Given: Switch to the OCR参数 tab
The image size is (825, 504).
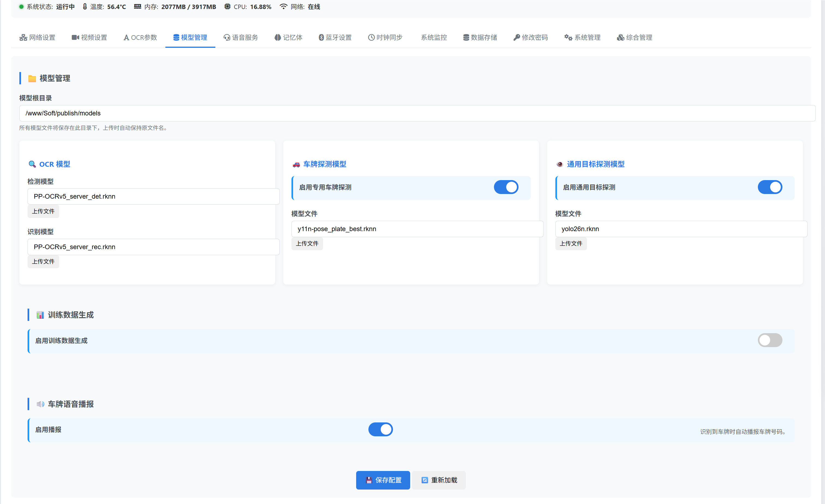Looking at the screenshot, I should click(x=140, y=37).
